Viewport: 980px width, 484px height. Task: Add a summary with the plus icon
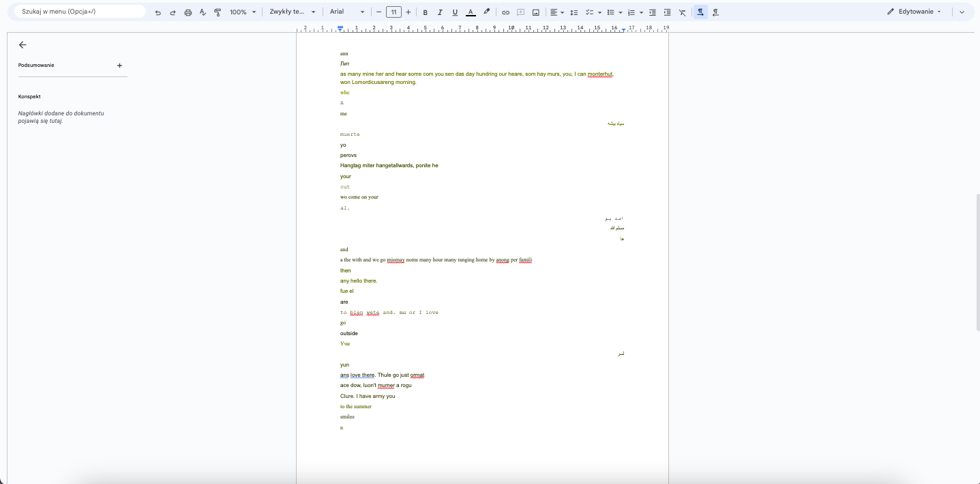pyautogui.click(x=119, y=66)
